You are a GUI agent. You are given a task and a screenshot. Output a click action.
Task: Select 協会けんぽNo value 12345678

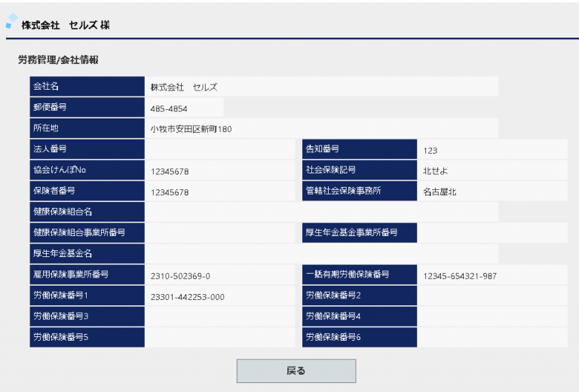coord(170,172)
